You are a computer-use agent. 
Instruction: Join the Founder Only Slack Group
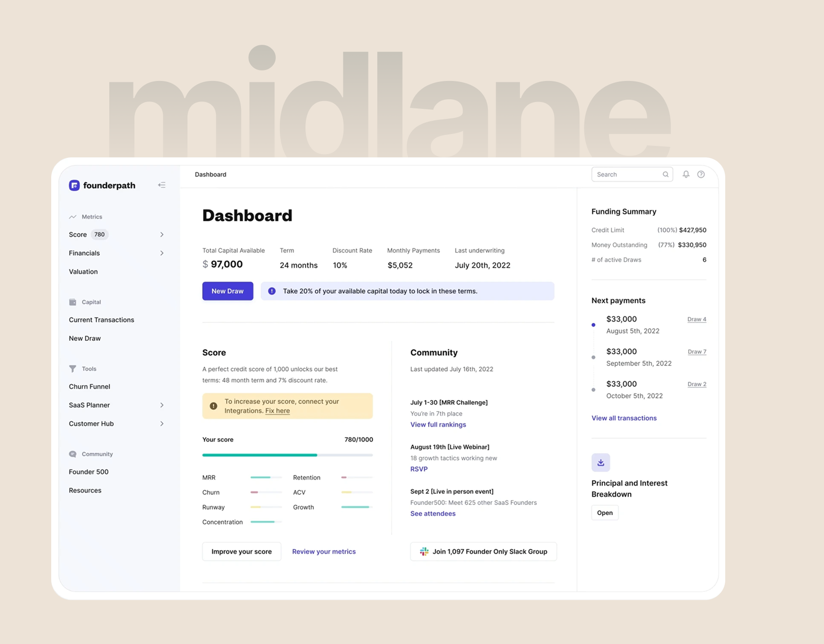[x=483, y=552]
